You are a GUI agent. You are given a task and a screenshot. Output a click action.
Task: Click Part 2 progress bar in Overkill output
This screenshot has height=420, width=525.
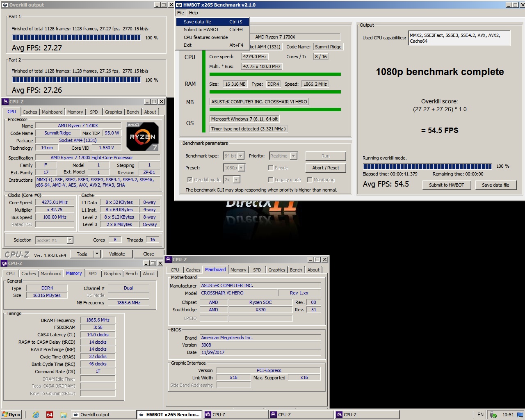coord(76,80)
